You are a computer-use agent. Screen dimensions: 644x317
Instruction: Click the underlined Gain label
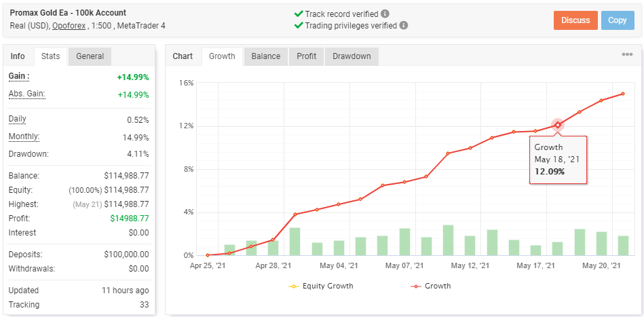pyautogui.click(x=18, y=77)
